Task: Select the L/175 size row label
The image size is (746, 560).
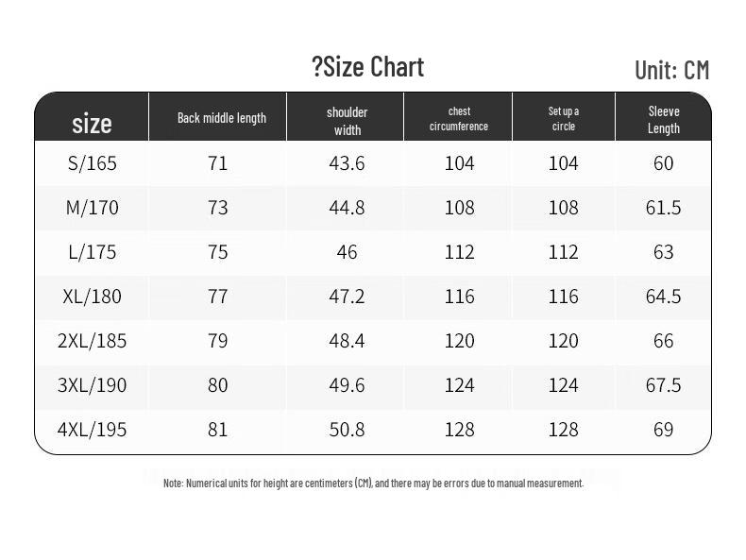Action: [x=93, y=252]
